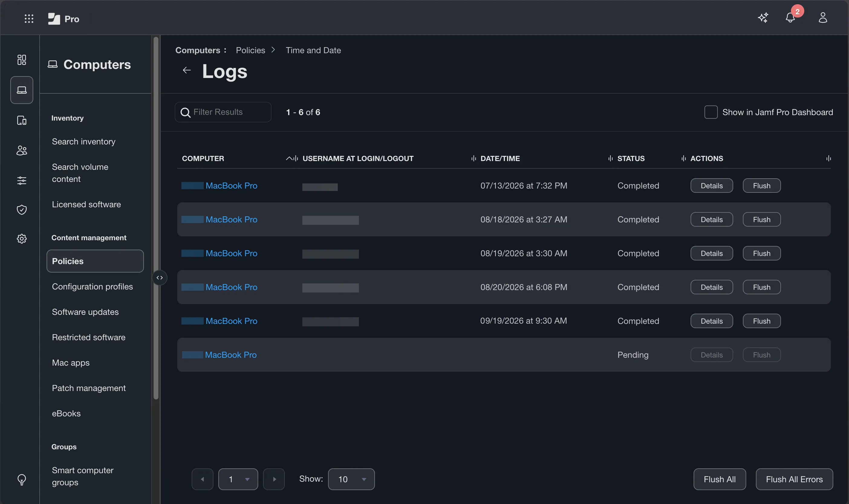
Task: Open Smart computer groups
Action: (83, 477)
